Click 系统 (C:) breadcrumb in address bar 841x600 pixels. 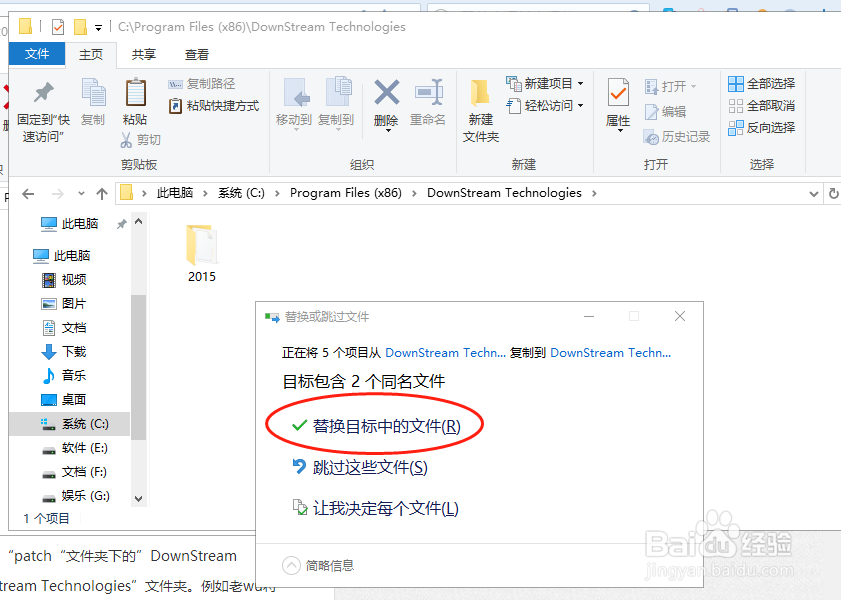tap(241, 193)
